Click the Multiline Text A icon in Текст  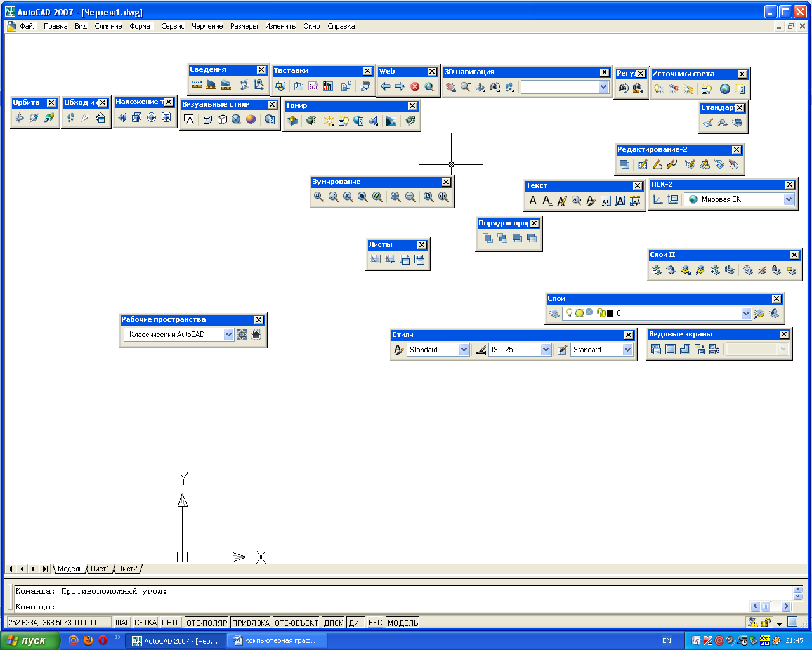(x=533, y=201)
